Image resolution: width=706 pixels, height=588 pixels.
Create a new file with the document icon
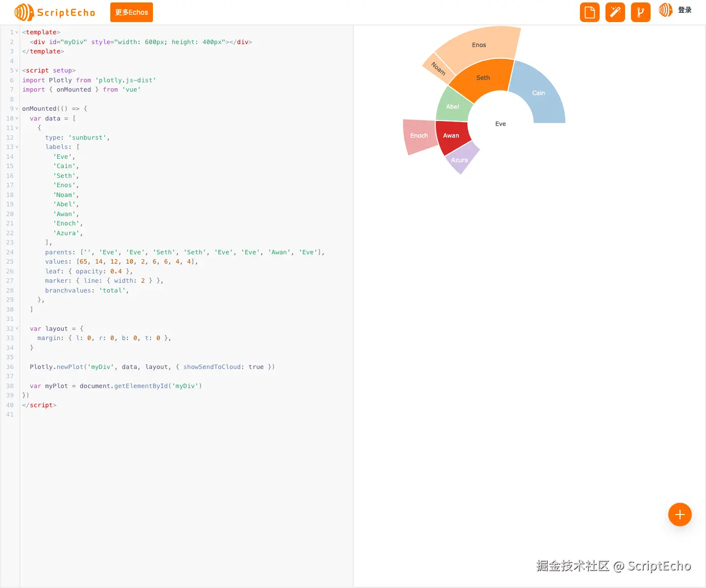(x=590, y=12)
